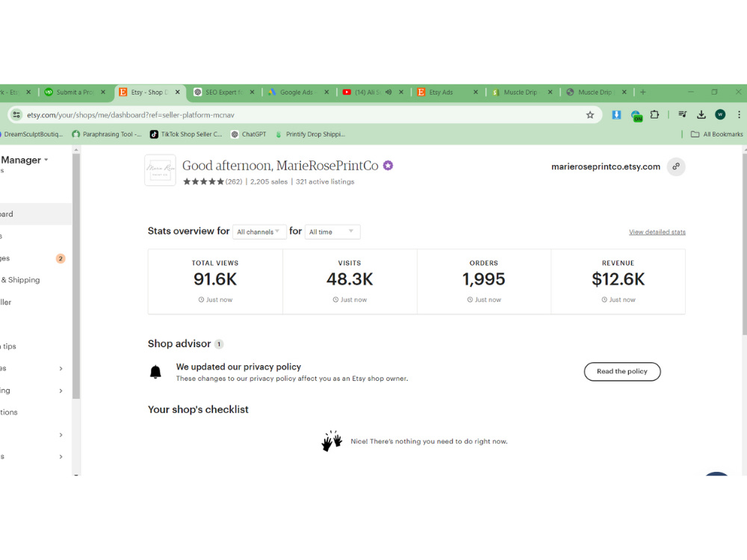
Task: Open the MarieRosePrintCo shop logo thumbnail
Action: click(160, 170)
